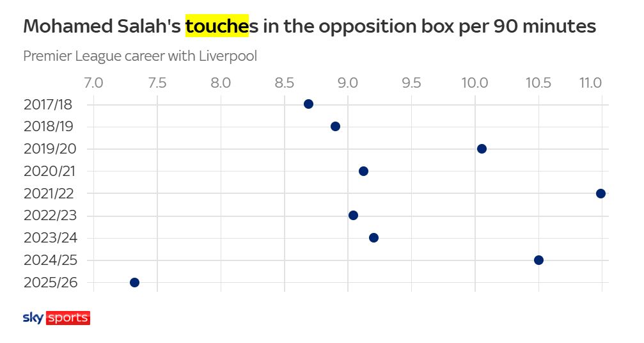Select the 2021/22 data point at 11.0
Image resolution: width=644 pixels, height=343 pixels.
tap(601, 193)
